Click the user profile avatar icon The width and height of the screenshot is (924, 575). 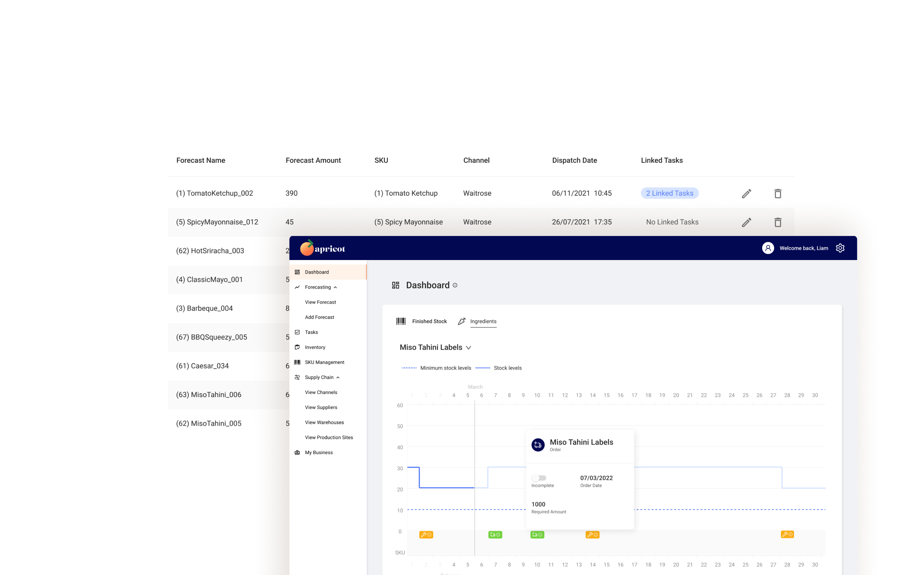click(768, 248)
